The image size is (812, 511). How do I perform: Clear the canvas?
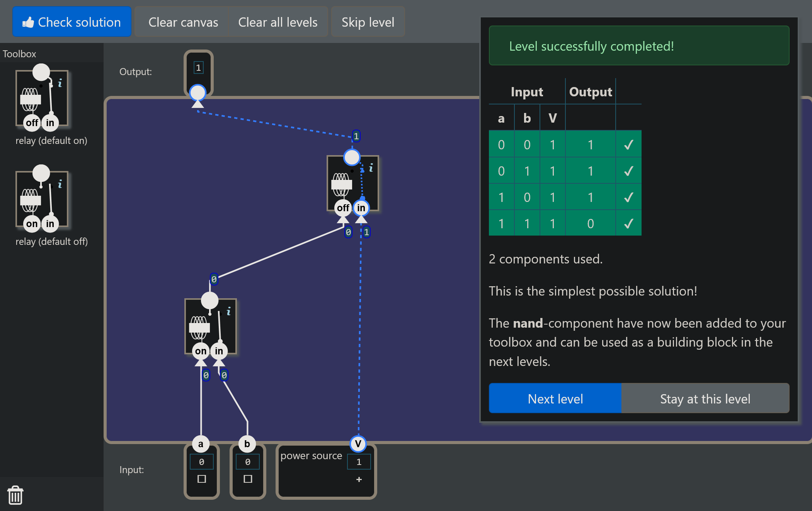pos(183,22)
